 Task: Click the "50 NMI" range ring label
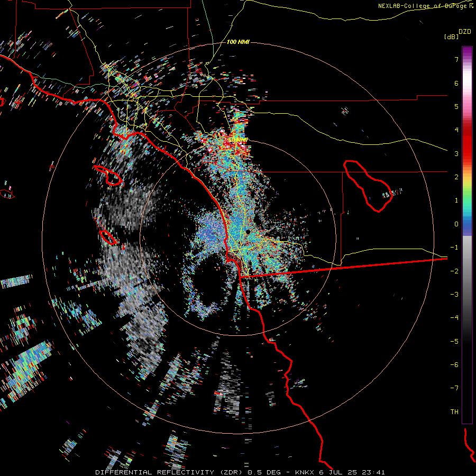point(238,140)
